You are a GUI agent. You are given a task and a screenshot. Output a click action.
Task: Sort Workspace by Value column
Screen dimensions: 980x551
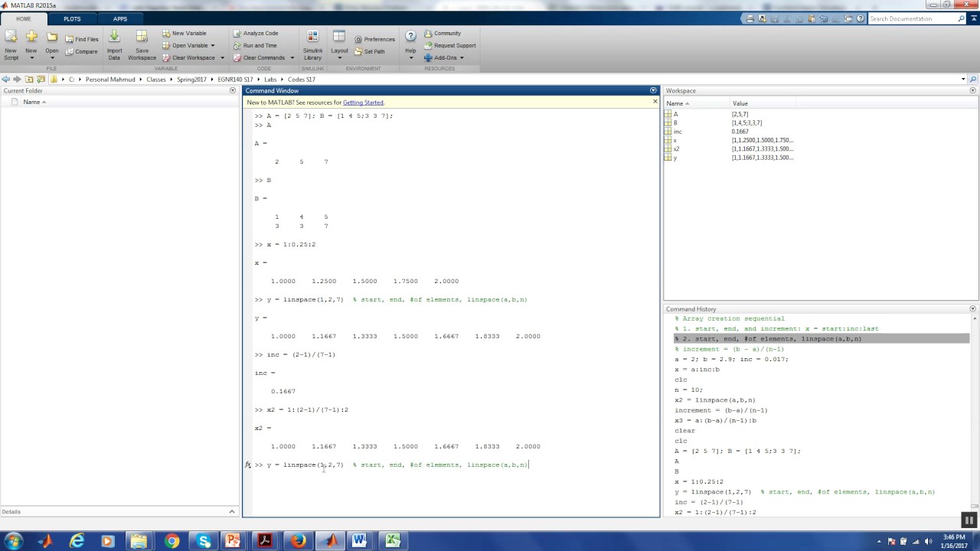point(740,103)
